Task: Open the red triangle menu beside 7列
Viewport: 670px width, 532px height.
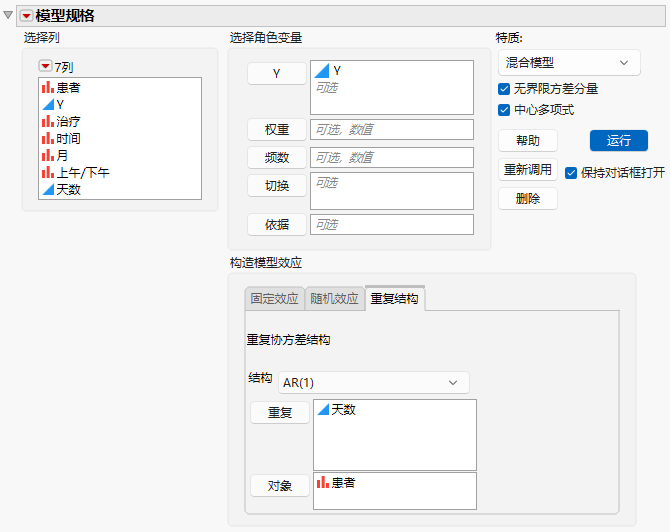Action: 45,66
